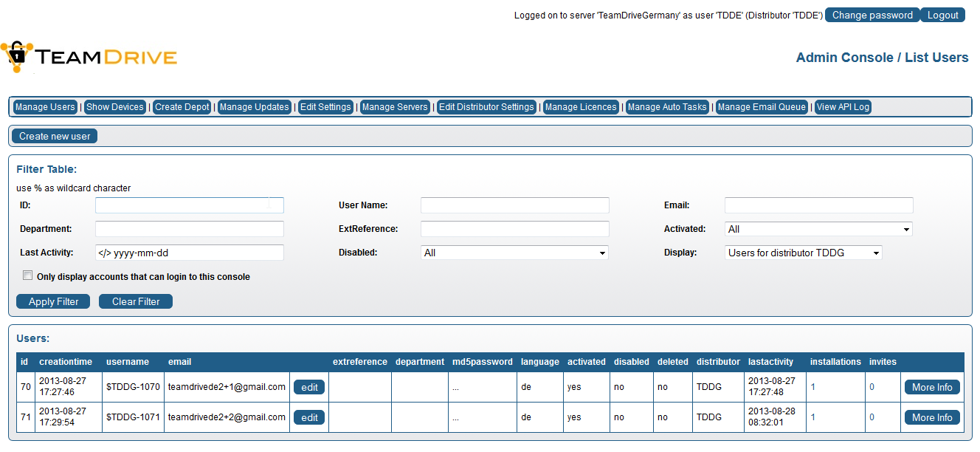The height and width of the screenshot is (452, 980).
Task: Open Manage Users menu
Action: coord(45,107)
